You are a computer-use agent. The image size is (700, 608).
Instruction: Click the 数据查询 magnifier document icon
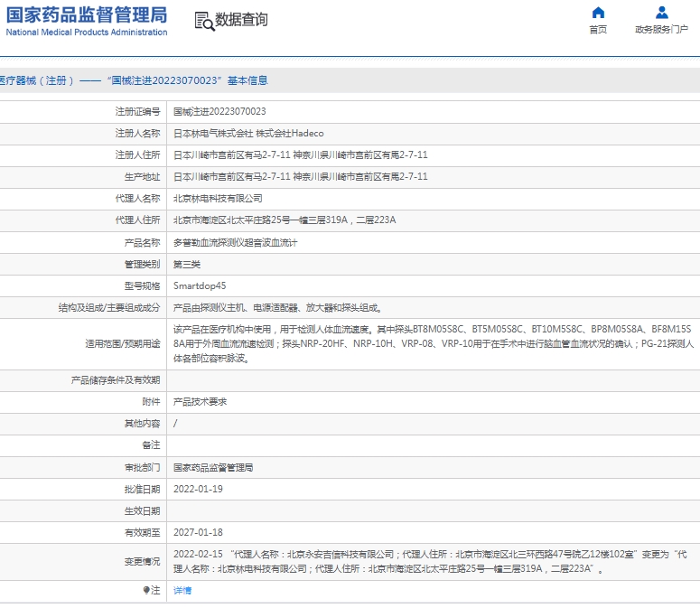coord(204,21)
